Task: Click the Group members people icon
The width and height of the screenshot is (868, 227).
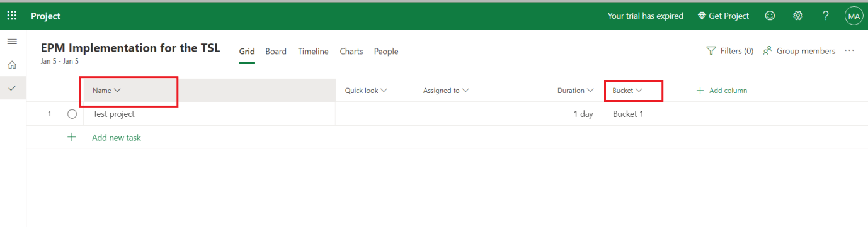Action: click(x=767, y=51)
